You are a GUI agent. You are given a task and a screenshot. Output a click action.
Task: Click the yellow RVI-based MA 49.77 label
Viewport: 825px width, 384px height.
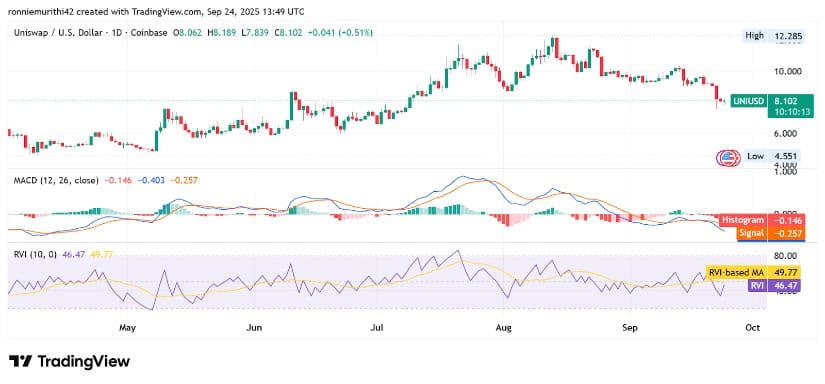click(x=753, y=273)
